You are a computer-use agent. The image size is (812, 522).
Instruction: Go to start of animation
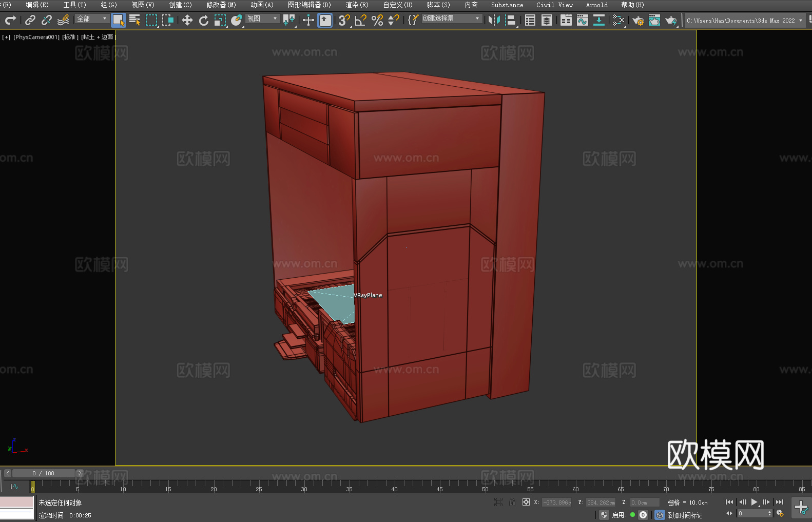pos(729,502)
